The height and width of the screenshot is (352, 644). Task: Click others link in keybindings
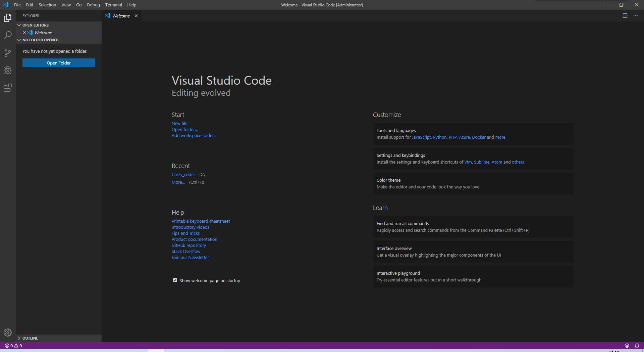pos(518,162)
